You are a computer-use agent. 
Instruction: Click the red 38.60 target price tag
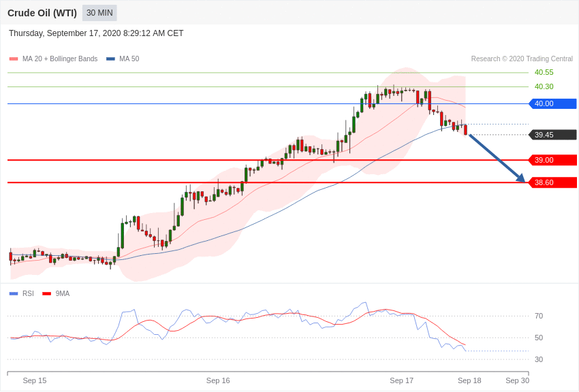pos(553,182)
